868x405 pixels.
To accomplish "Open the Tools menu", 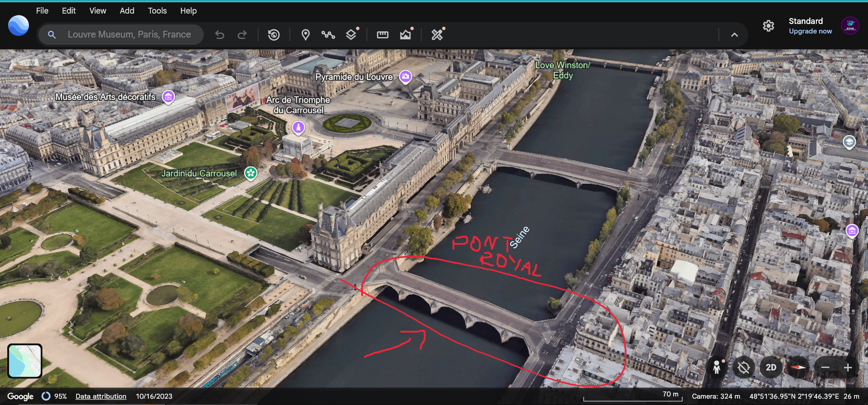I will tap(157, 10).
